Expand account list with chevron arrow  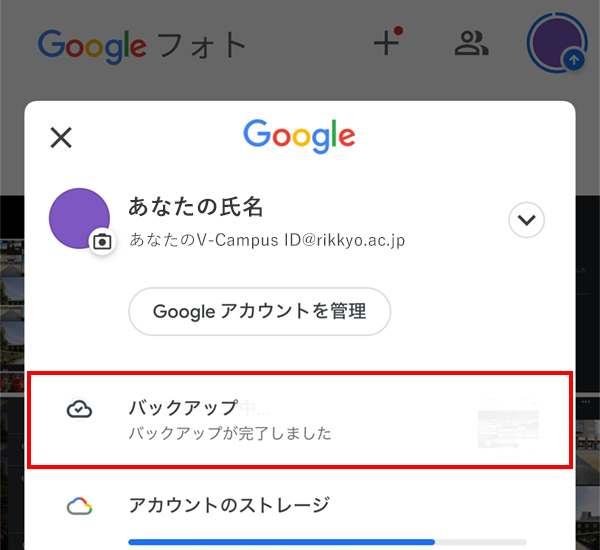pyautogui.click(x=527, y=220)
